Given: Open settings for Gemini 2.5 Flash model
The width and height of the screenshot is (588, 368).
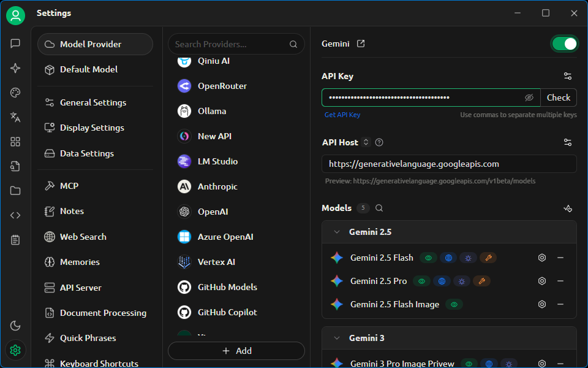Looking at the screenshot, I should tap(541, 258).
